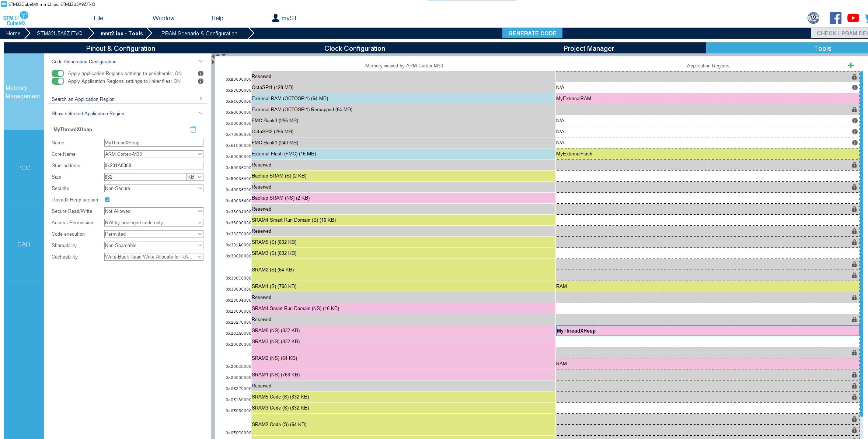Open the Cacheability dropdown
The height and width of the screenshot is (439, 868).
coord(154,257)
